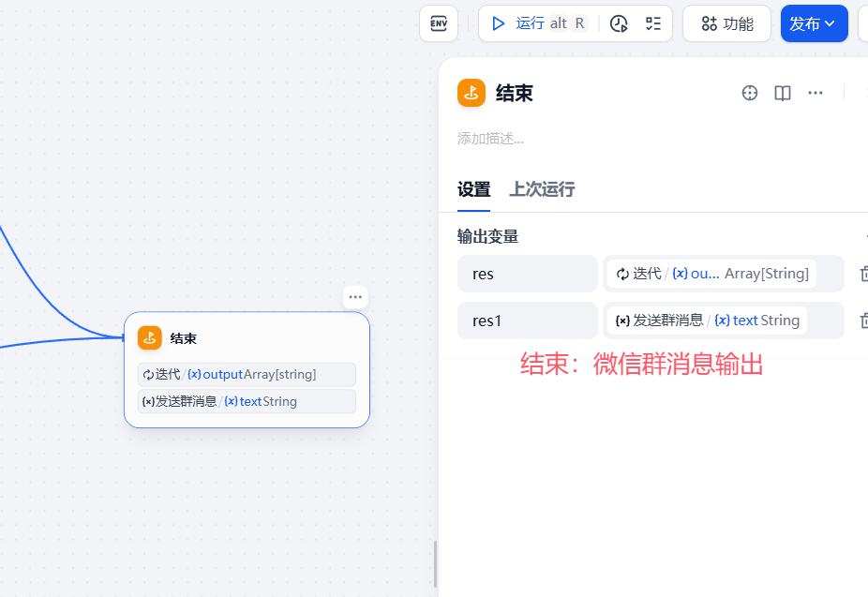
Task: Click the more options ellipsis in node panel
Action: (815, 93)
